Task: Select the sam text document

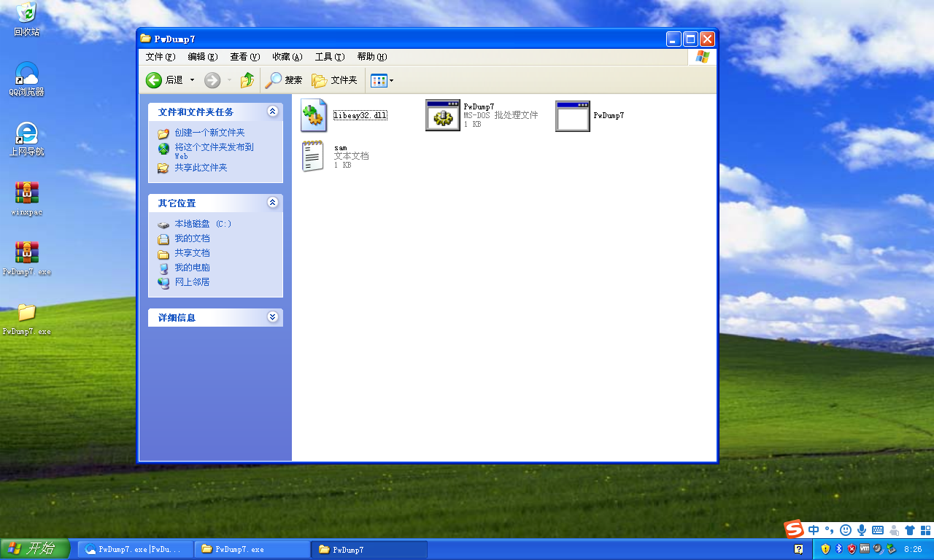Action: click(x=335, y=156)
